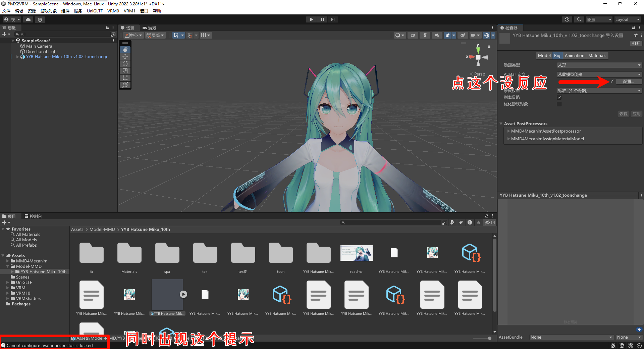Pause the play mode
Viewport: 644px width, 349px height.
(x=322, y=19)
